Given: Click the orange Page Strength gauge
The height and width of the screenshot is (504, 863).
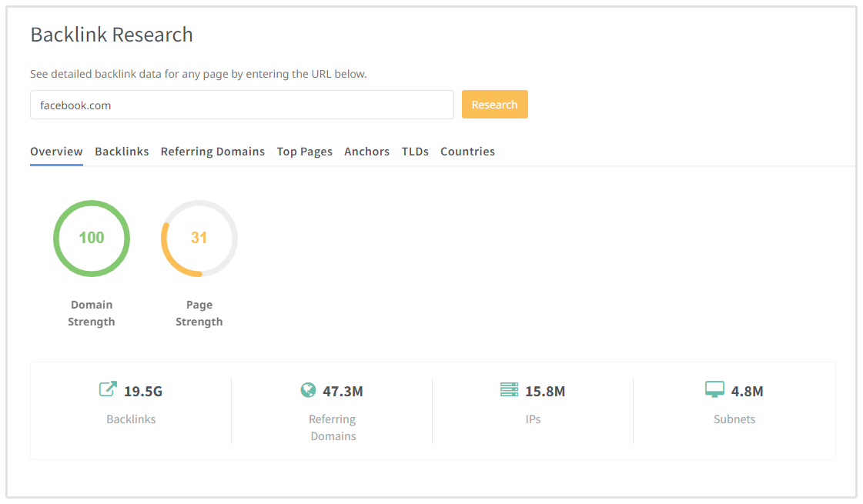Looking at the screenshot, I should tap(199, 239).
